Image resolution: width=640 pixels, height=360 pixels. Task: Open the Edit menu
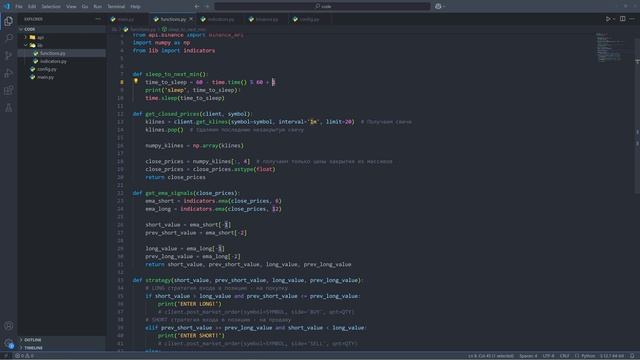[x=32, y=7]
